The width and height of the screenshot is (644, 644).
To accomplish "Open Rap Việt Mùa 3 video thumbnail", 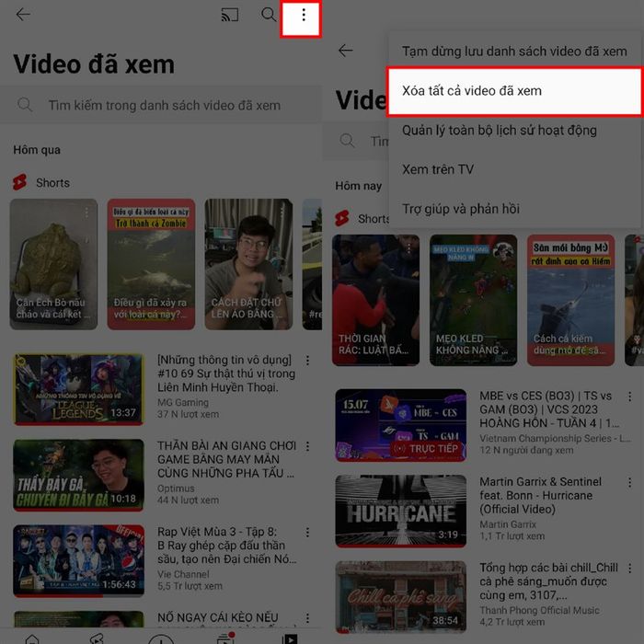I will click(x=78, y=560).
